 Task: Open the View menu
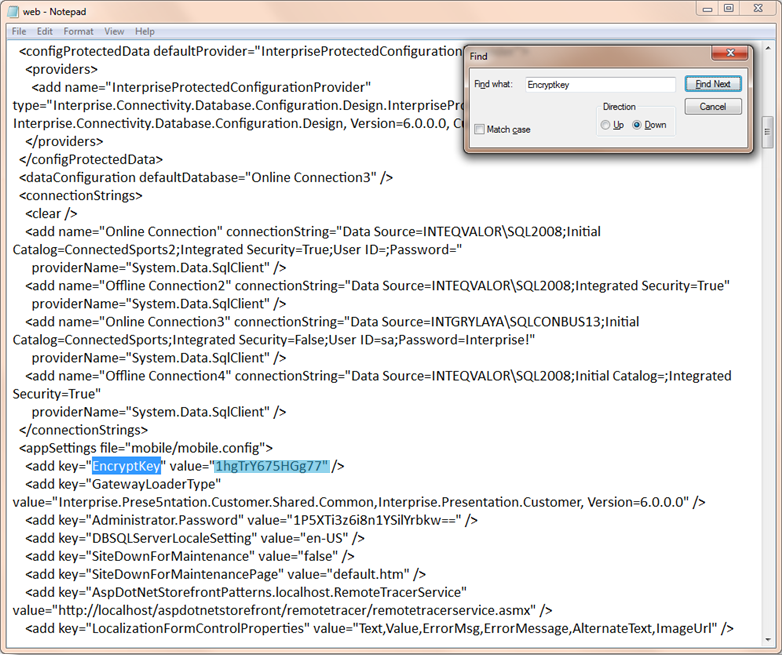(114, 32)
